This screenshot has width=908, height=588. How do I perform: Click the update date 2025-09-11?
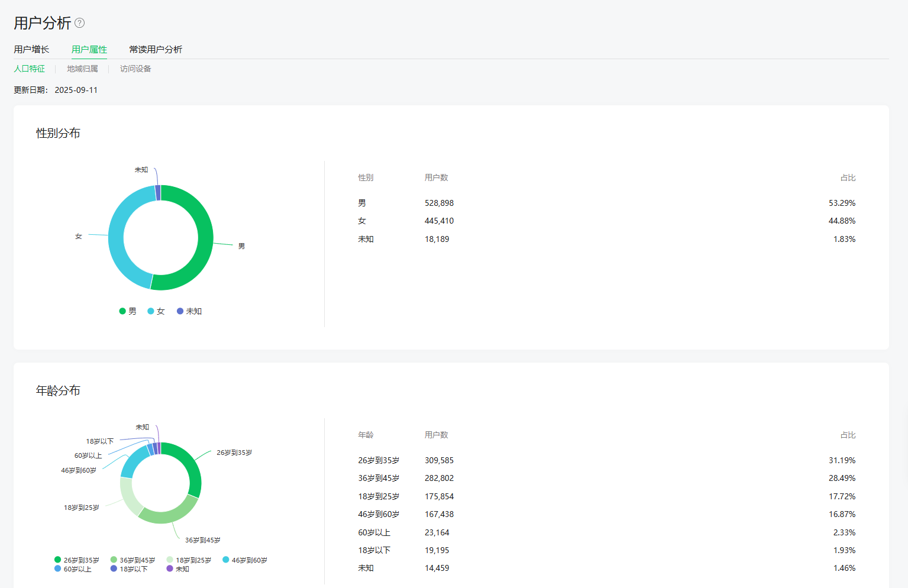[x=76, y=90]
